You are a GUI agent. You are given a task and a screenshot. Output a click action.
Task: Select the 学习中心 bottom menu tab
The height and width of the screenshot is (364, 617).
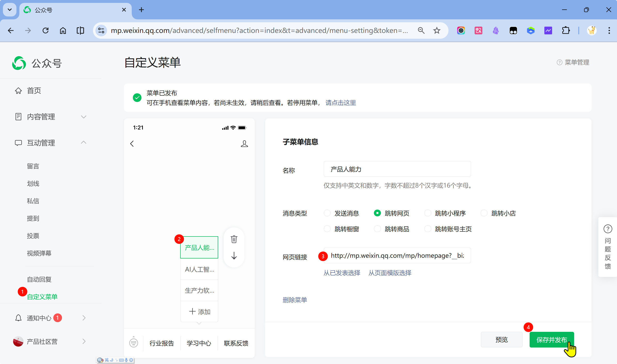point(199,343)
